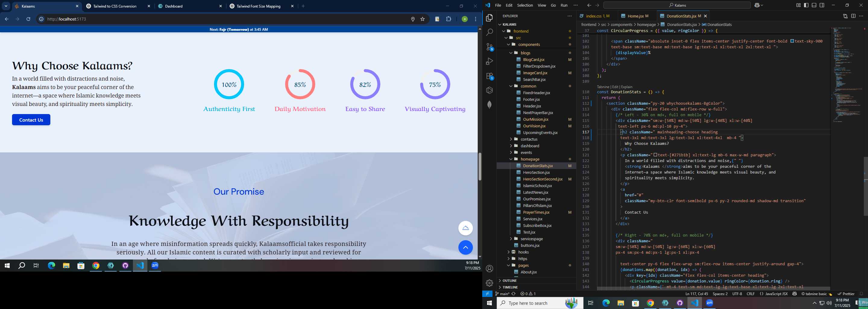Open the Run menu
Screen dimensions: 868x309
pos(564,5)
